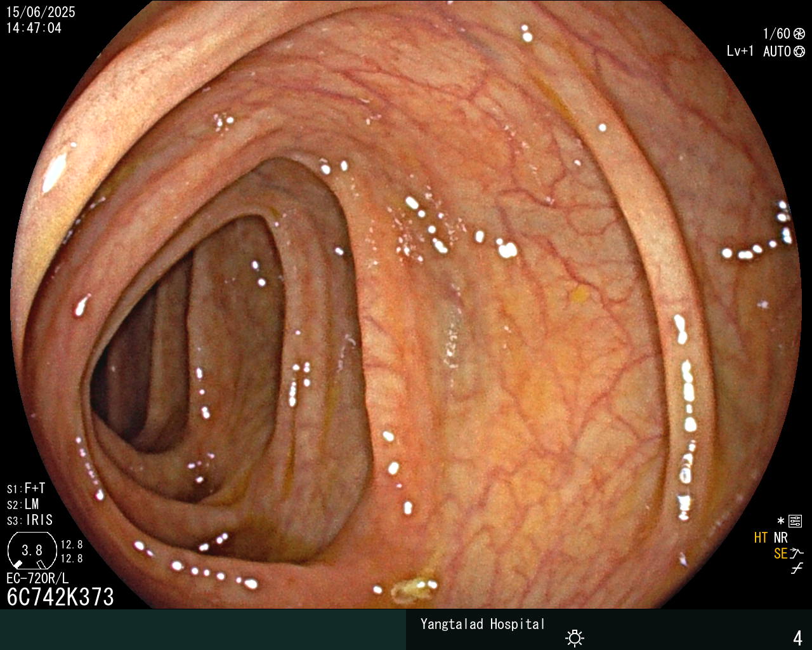Click the scope channel diagram showing 3.8

pyautogui.click(x=31, y=550)
